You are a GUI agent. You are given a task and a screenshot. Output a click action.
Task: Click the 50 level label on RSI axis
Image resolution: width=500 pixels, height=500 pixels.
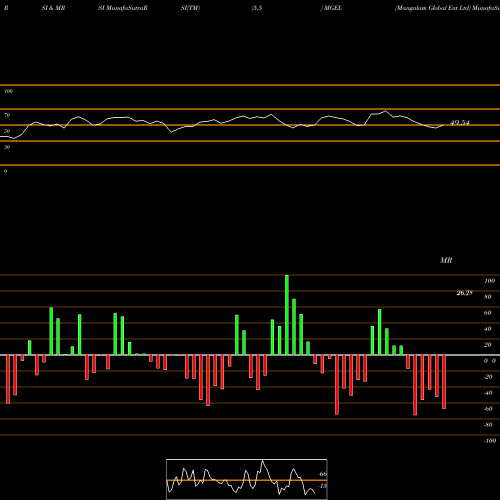pyautogui.click(x=7, y=131)
